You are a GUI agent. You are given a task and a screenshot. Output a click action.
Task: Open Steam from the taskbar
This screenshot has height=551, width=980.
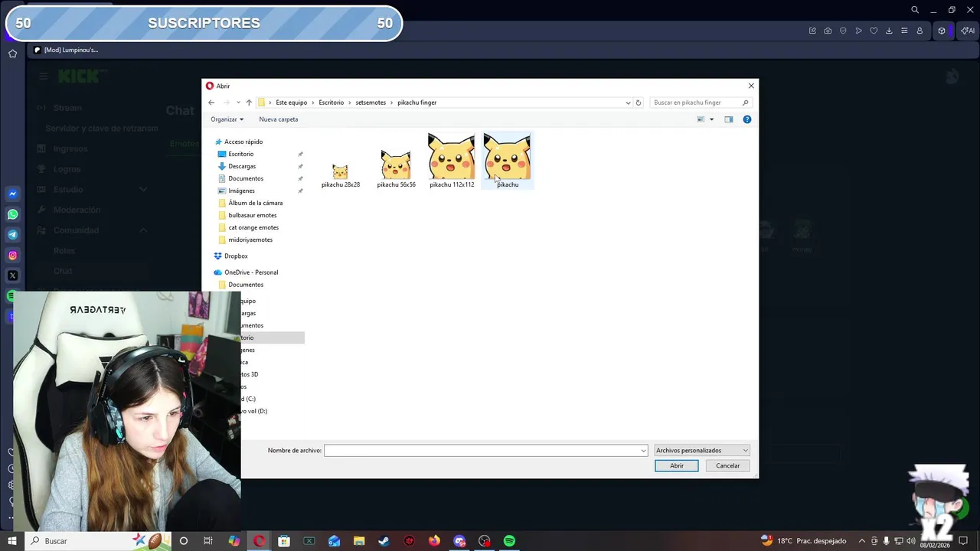click(384, 541)
